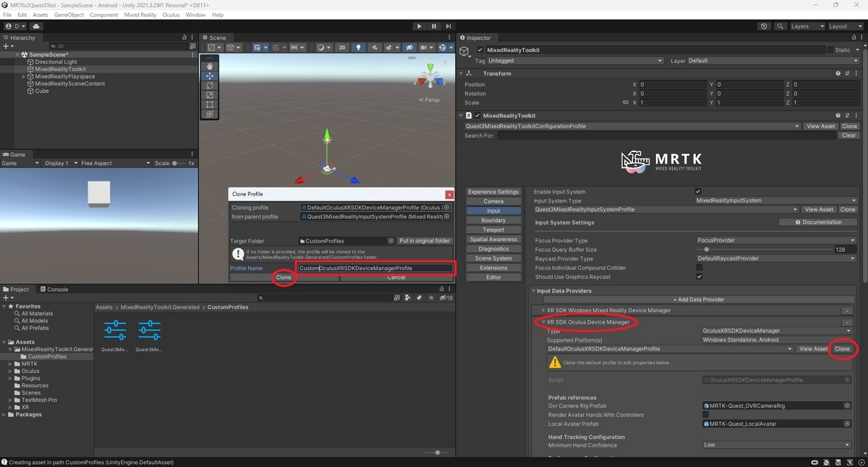The height and width of the screenshot is (467, 868).
Task: Toggle MixedRealityToolkit object active checkbox
Action: pos(480,50)
